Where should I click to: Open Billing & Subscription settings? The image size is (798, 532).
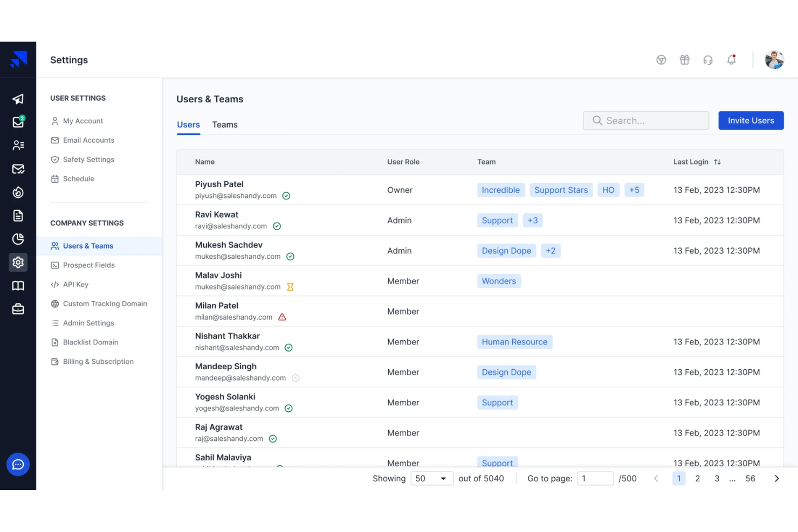98,361
